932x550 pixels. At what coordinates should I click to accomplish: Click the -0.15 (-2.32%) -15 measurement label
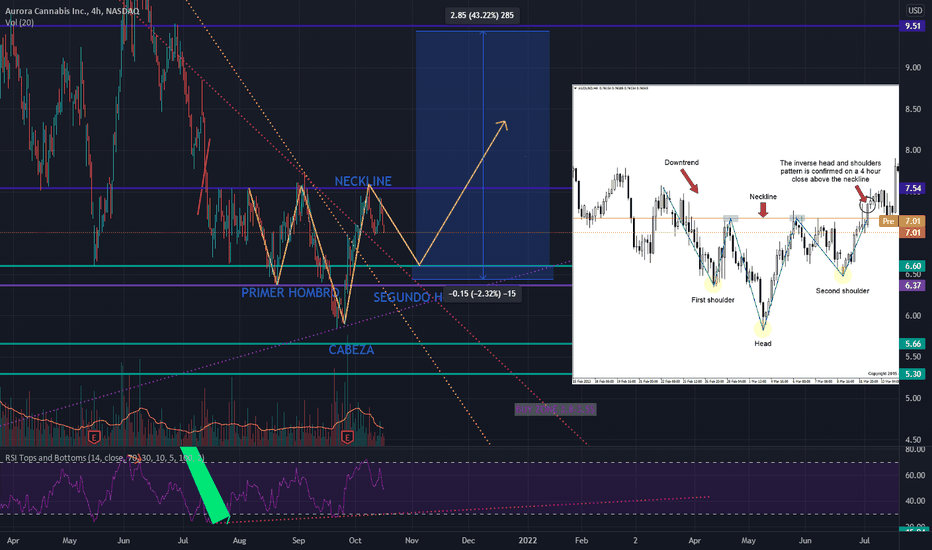point(482,294)
